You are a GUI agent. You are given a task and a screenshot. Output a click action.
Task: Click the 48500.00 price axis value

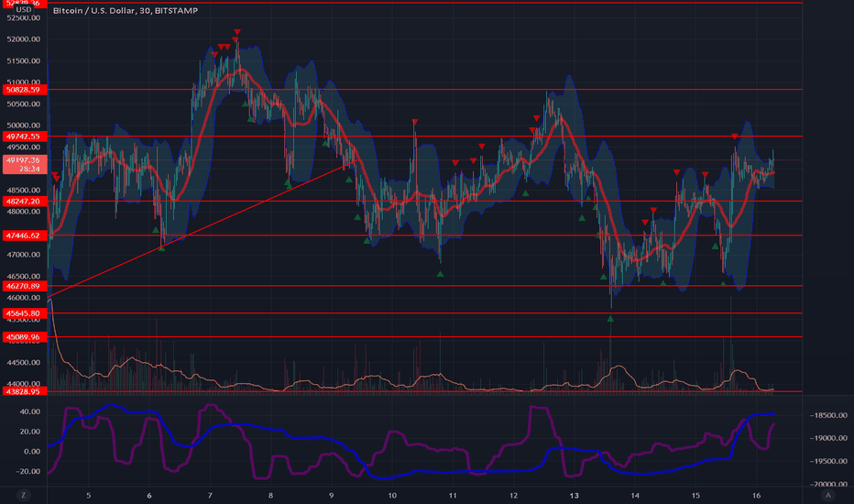(24, 191)
